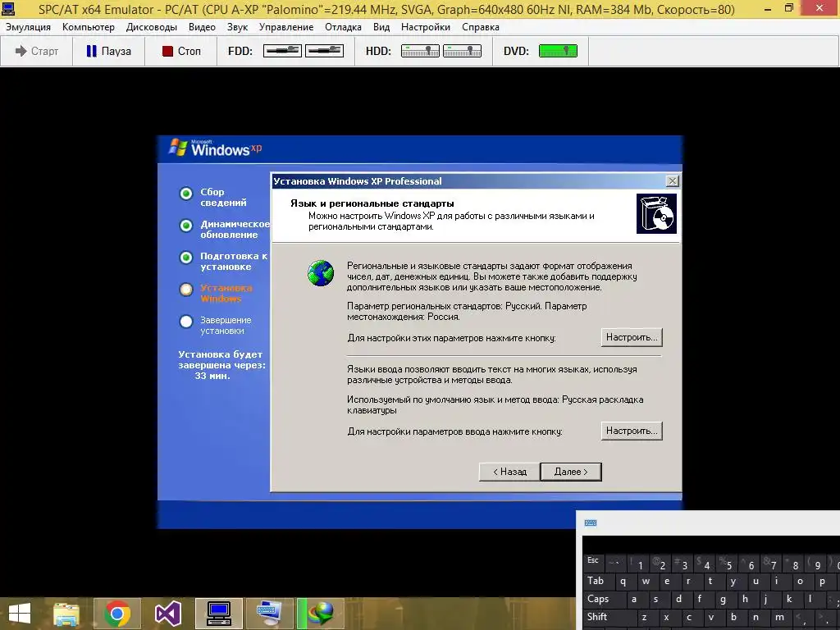Click the green DVD drive icon
Viewport: 840px width, 630px height.
click(x=558, y=51)
